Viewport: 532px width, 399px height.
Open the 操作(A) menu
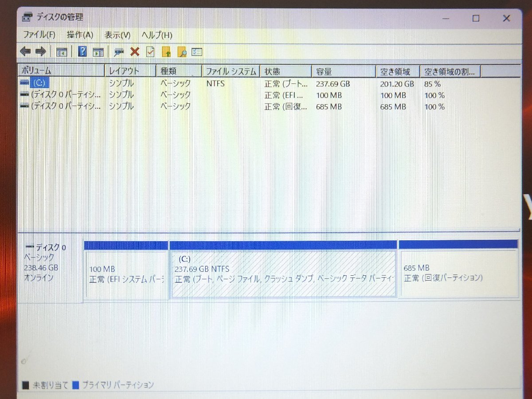(x=80, y=35)
